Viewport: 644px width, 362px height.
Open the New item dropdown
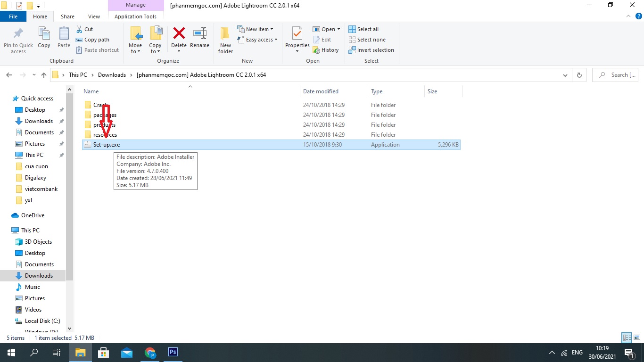point(255,29)
